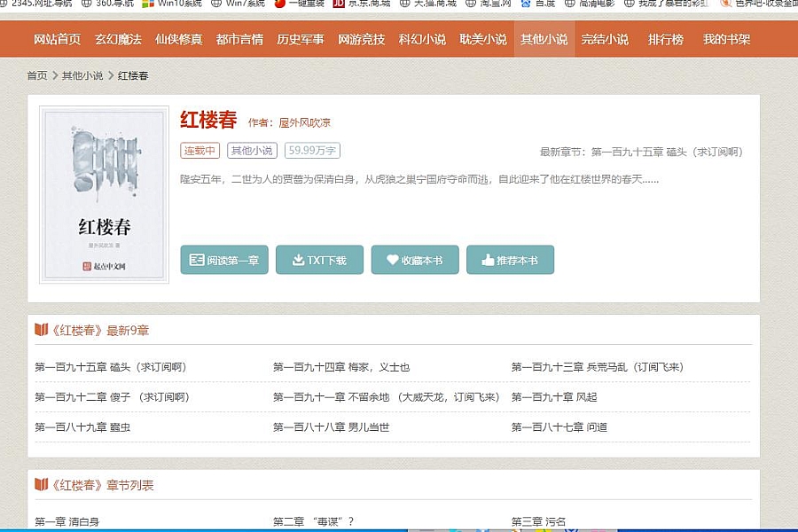Click the 59.99万字 word count tag
This screenshot has height=532, width=798.
312,151
